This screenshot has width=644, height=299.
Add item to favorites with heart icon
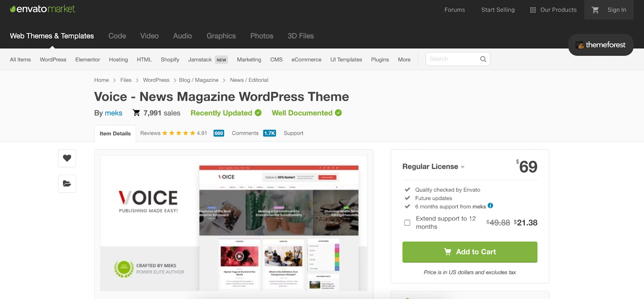pyautogui.click(x=67, y=158)
